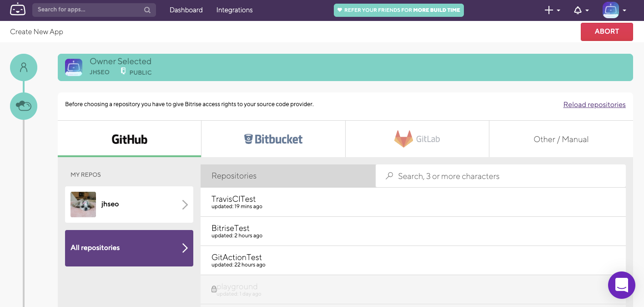Expand the account menu arrow
Screen dimensions: 644x307
click(x=624, y=10)
